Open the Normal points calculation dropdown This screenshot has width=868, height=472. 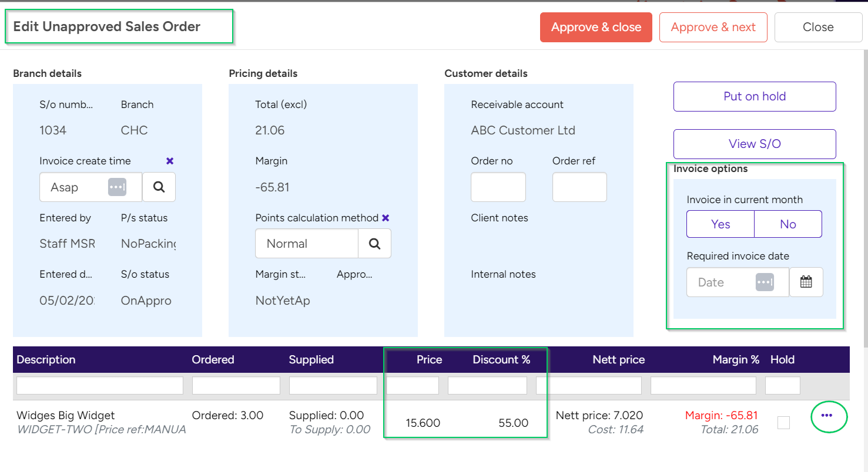point(306,243)
